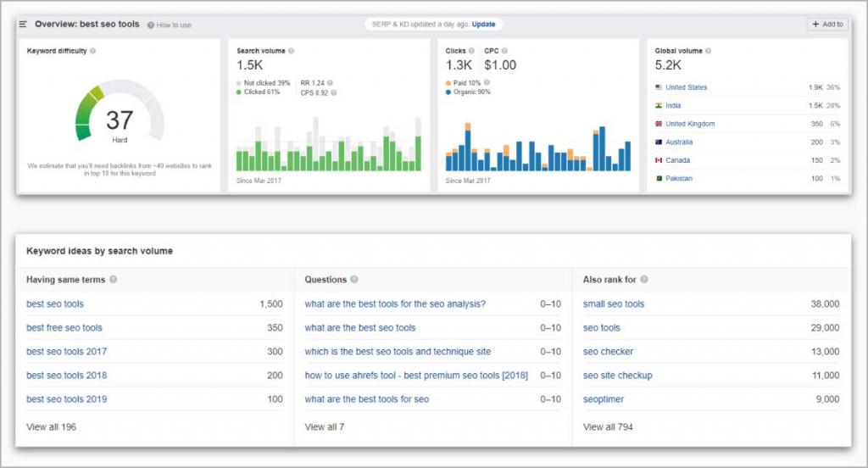Click info icon next to CPC
Image resolution: width=868 pixels, height=468 pixels.
505,51
